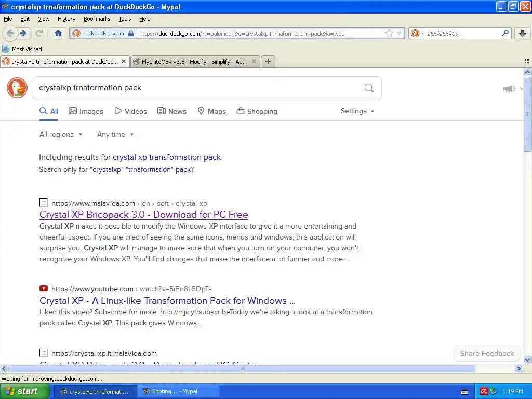Image resolution: width=532 pixels, height=399 pixels.
Task: Open the Most Visited bookmarks folder
Action: tap(22, 49)
